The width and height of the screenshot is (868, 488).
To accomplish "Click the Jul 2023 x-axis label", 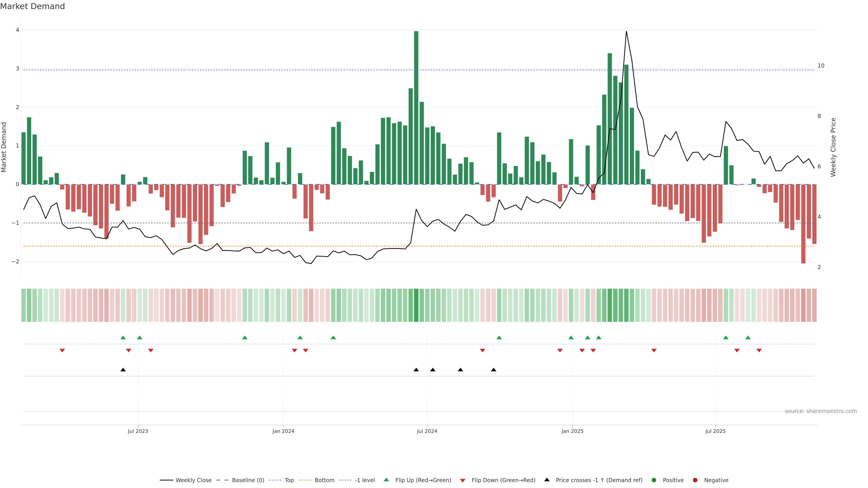I will click(x=138, y=431).
